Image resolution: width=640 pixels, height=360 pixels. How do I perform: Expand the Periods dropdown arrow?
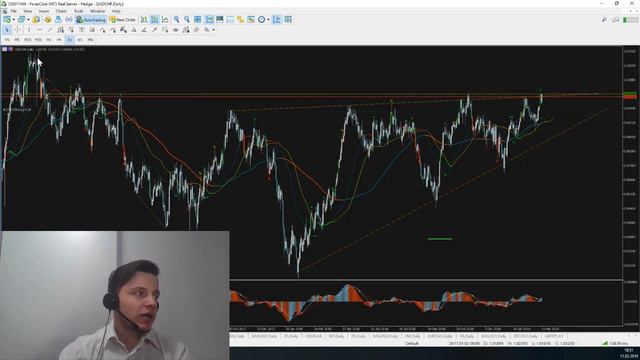(268, 20)
